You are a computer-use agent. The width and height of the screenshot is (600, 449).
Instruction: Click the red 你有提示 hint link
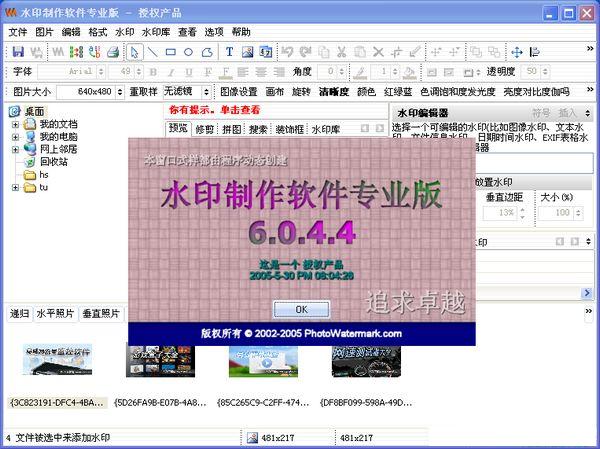coord(215,110)
